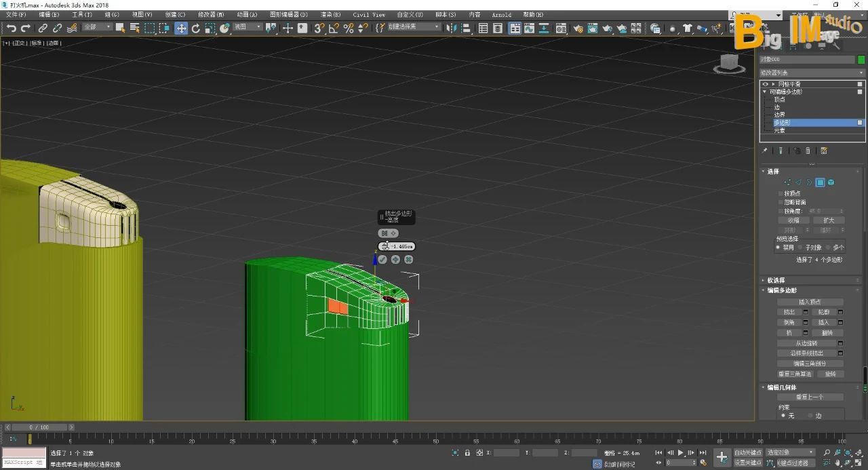Switch to Vertex sub-object icon in Selection rollout
The image size is (868, 470).
pyautogui.click(x=787, y=182)
